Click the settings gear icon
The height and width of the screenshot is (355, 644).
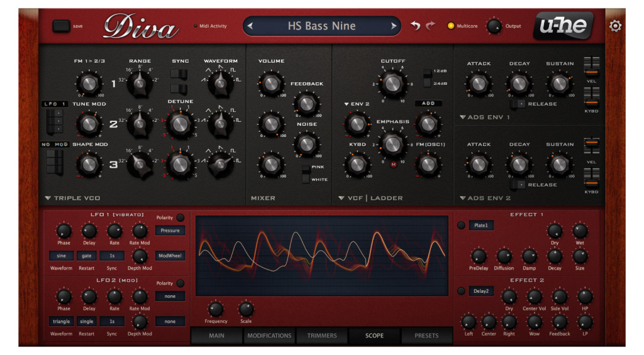pyautogui.click(x=615, y=26)
